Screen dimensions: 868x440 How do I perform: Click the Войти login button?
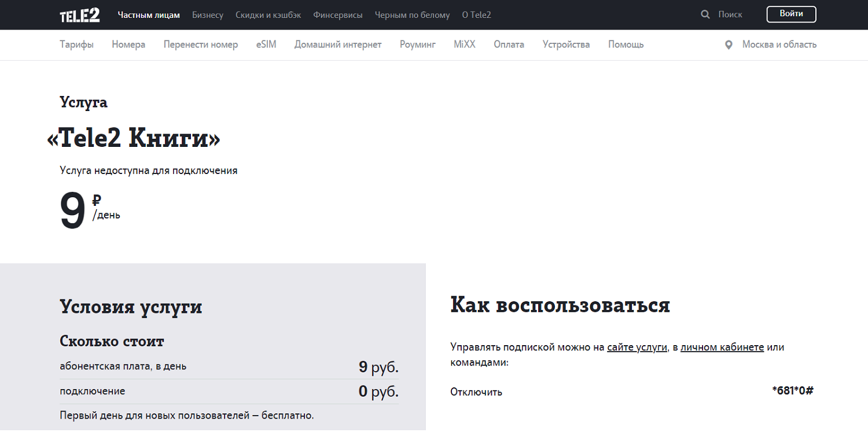click(x=791, y=14)
